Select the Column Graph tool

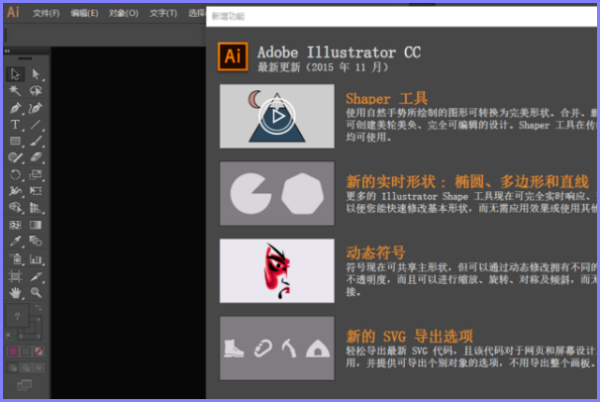coord(36,259)
